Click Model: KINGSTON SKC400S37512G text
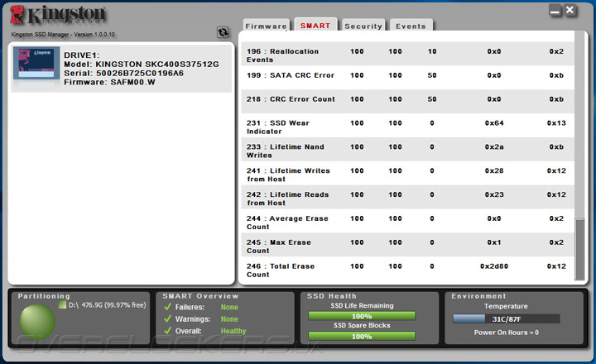Screen dimensions: 596x364 point(142,65)
